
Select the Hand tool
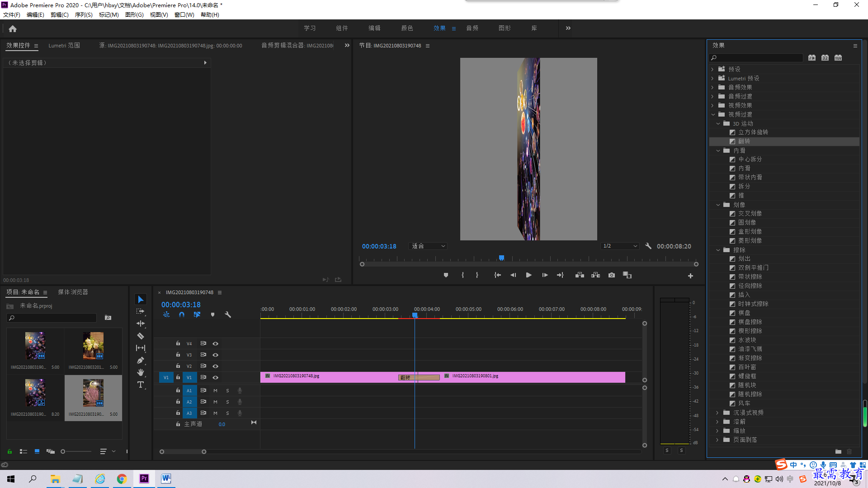pos(141,372)
